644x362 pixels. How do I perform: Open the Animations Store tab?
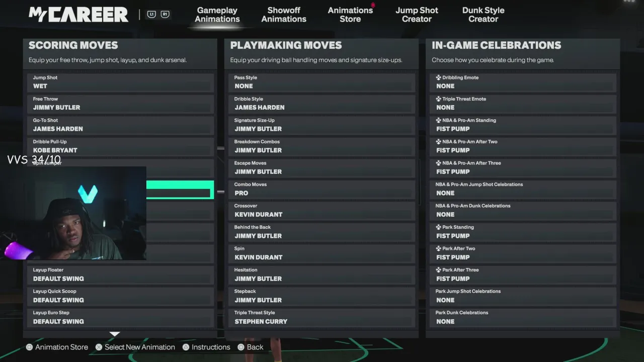click(350, 15)
